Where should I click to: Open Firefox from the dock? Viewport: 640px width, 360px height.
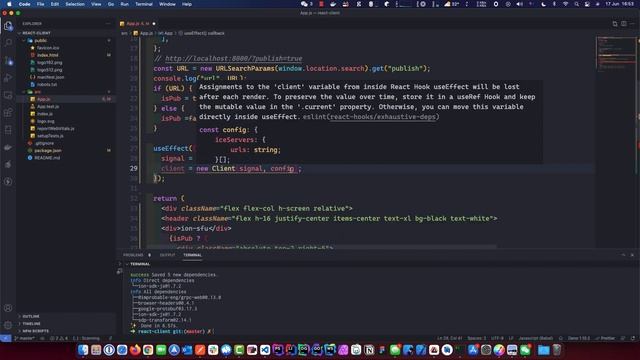[x=135, y=350]
